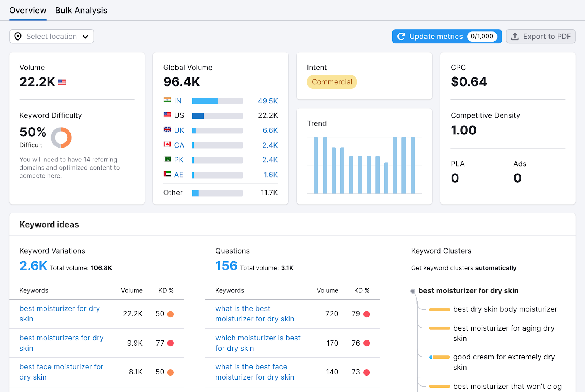Viewport: 585px width, 392px height.
Task: Click the red KD dot beside 79
Action: (367, 314)
